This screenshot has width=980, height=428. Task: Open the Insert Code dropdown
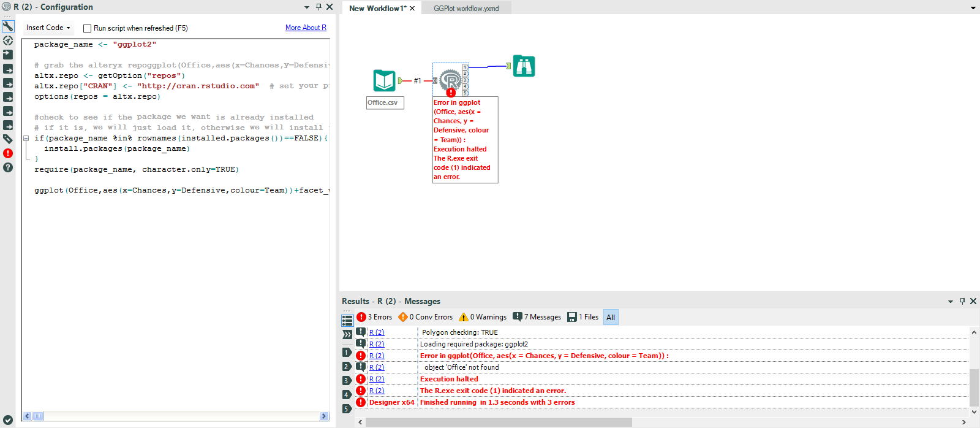48,28
